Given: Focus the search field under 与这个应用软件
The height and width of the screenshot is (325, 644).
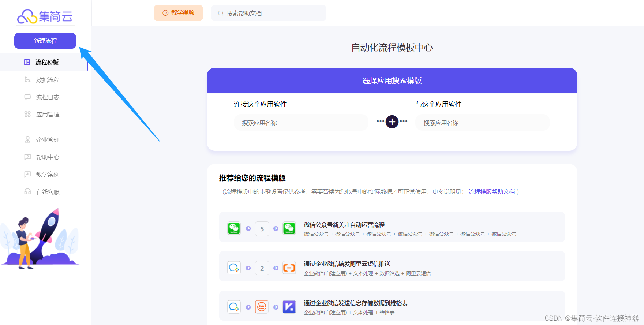Looking at the screenshot, I should coord(482,123).
